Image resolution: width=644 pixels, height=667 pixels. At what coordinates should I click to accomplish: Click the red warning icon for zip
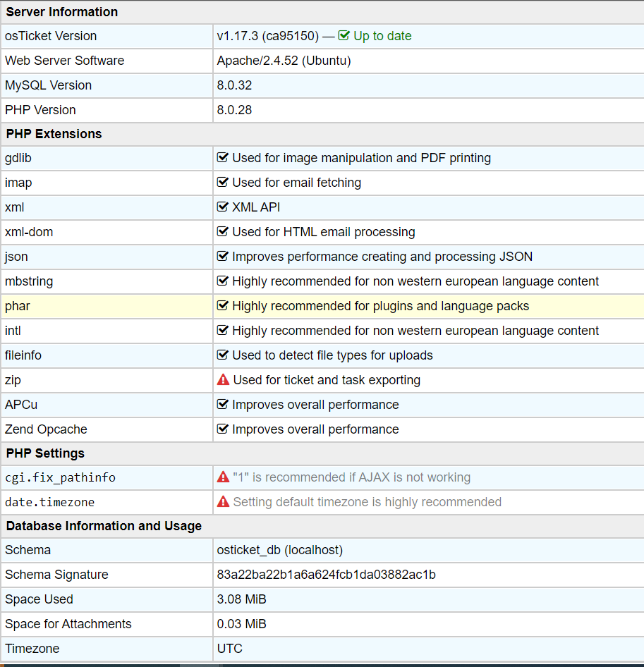pos(223,380)
